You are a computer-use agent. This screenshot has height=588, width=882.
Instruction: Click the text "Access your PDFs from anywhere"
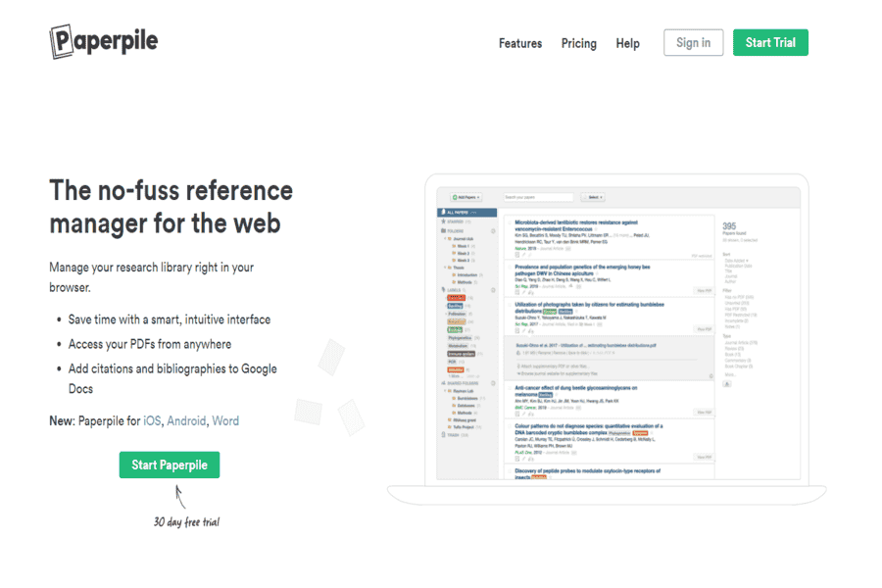[150, 344]
